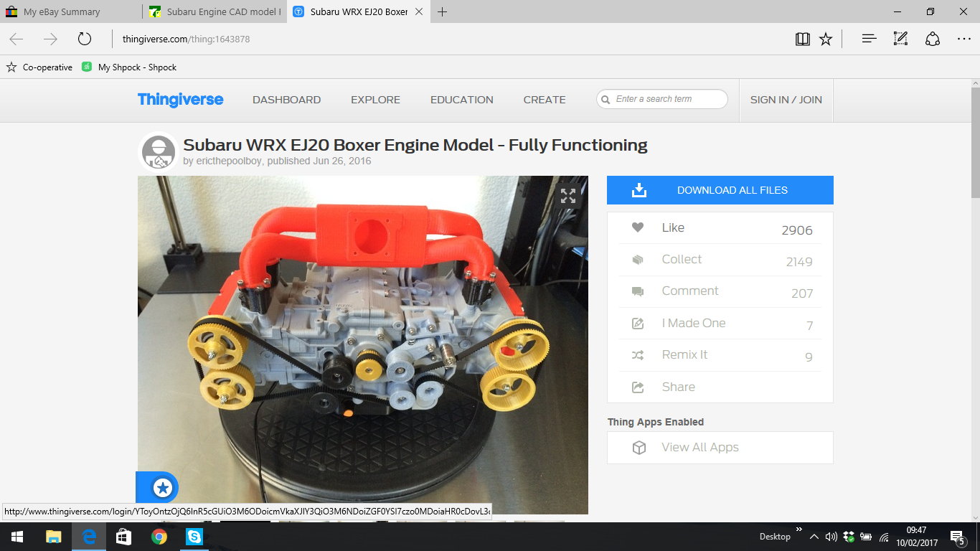Open the Edge Hub icon

click(x=869, y=39)
